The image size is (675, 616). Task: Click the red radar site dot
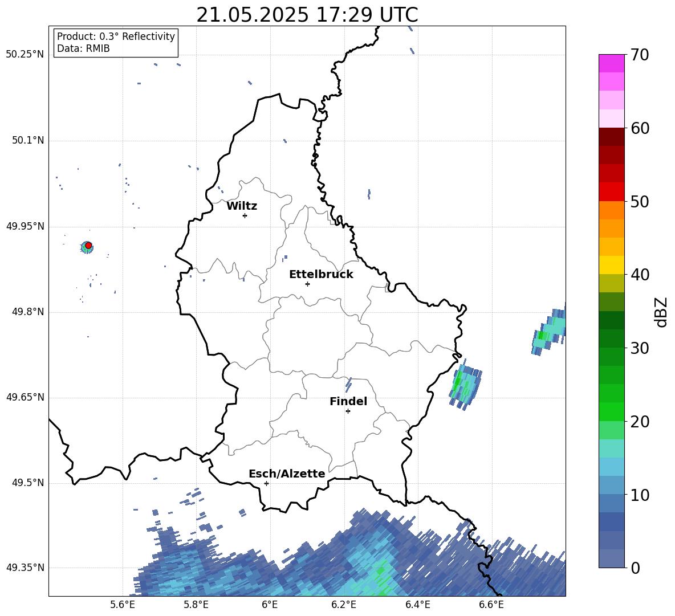[x=88, y=245]
